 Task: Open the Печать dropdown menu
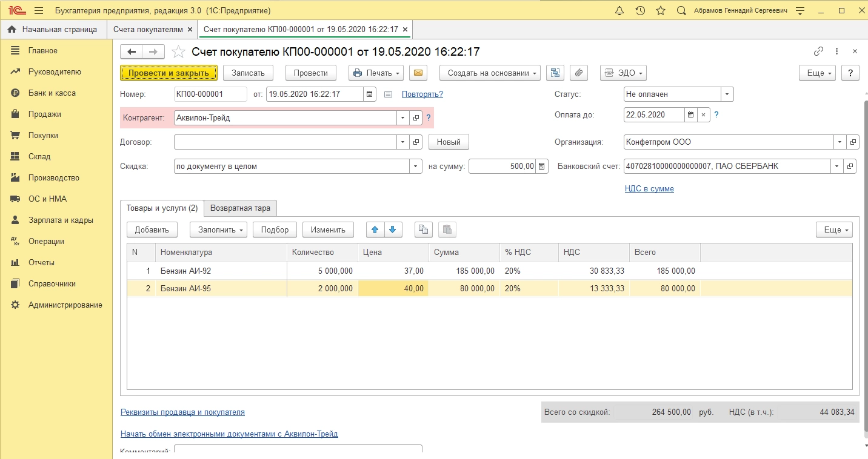pos(376,73)
